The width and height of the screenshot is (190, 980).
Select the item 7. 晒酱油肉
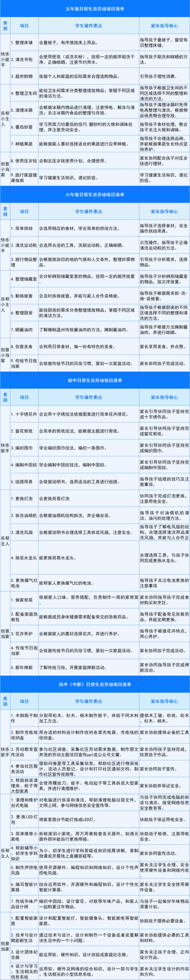coord(22,329)
